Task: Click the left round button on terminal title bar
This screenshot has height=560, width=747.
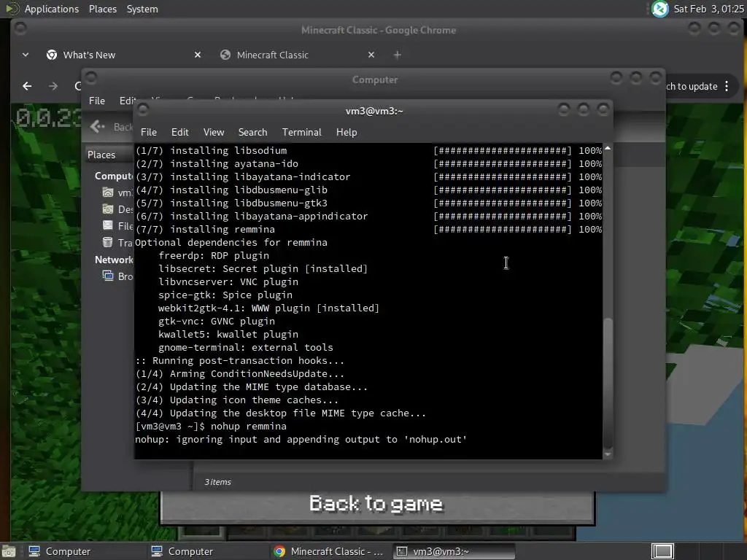Action: 142,109
